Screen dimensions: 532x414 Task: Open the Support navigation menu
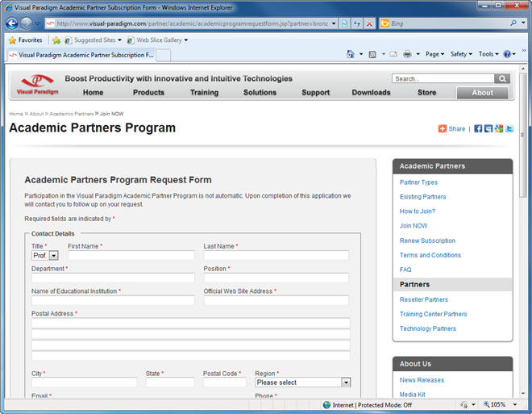click(x=315, y=92)
